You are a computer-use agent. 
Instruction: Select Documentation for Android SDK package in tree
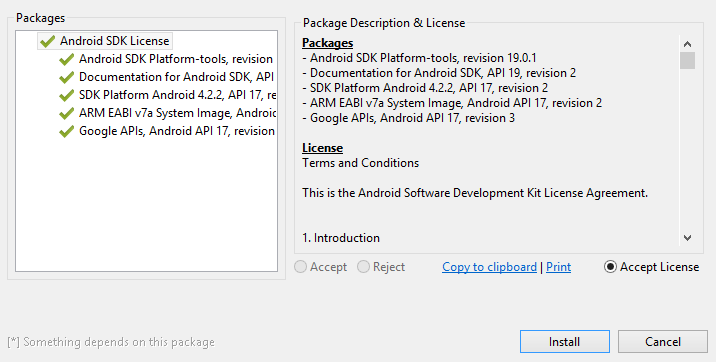tap(176, 77)
